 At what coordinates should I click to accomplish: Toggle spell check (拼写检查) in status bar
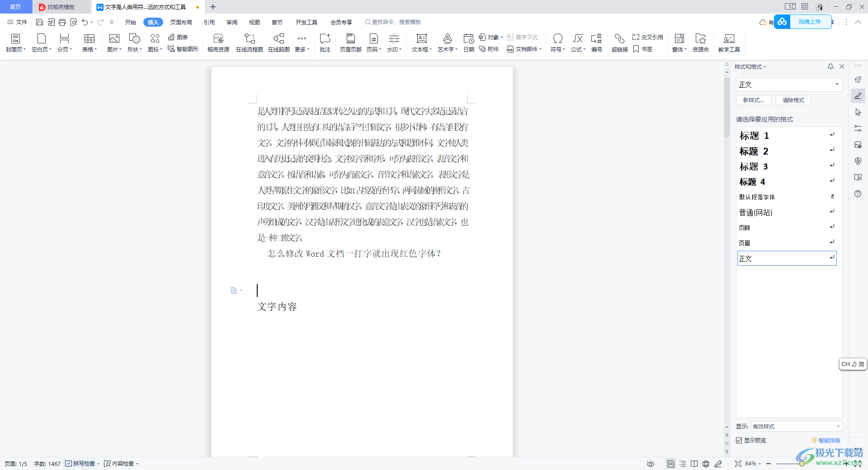[80, 464]
